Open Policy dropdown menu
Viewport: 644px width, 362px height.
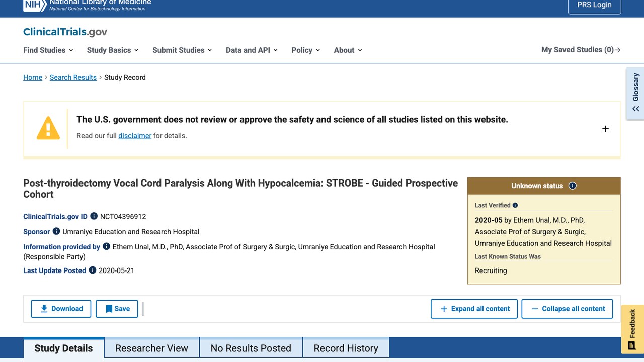coord(306,50)
